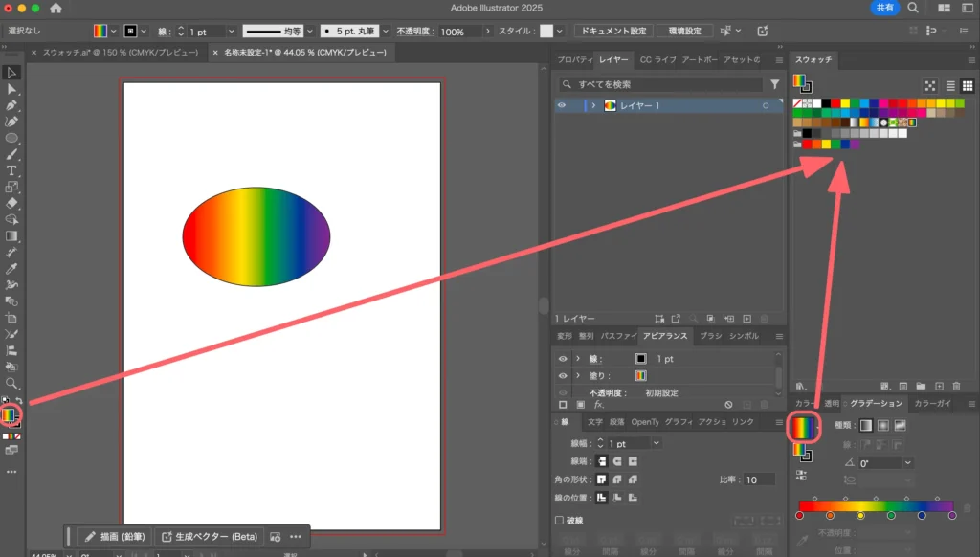
Task: Click the layer filter funnel icon
Action: (775, 84)
